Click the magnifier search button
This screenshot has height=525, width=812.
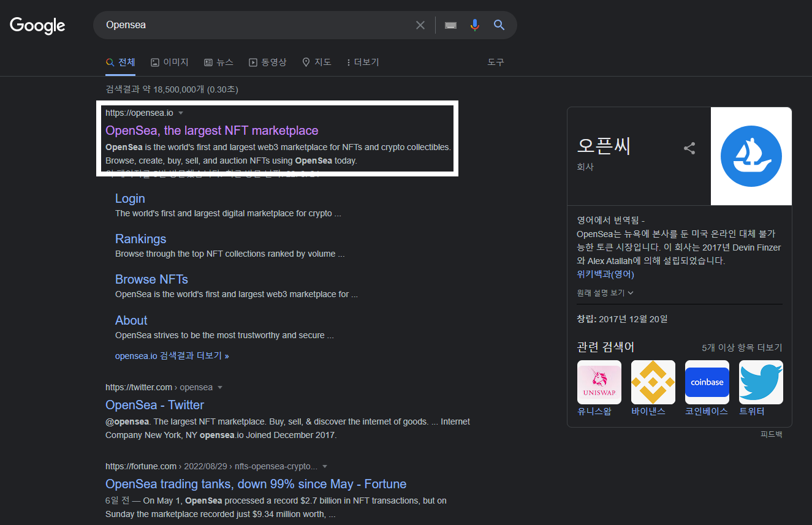(499, 25)
